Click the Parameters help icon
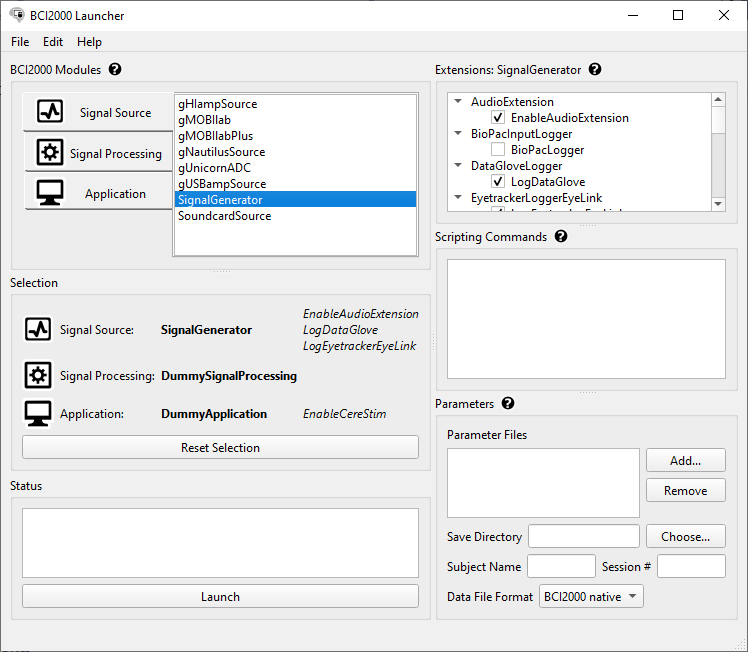 (508, 404)
